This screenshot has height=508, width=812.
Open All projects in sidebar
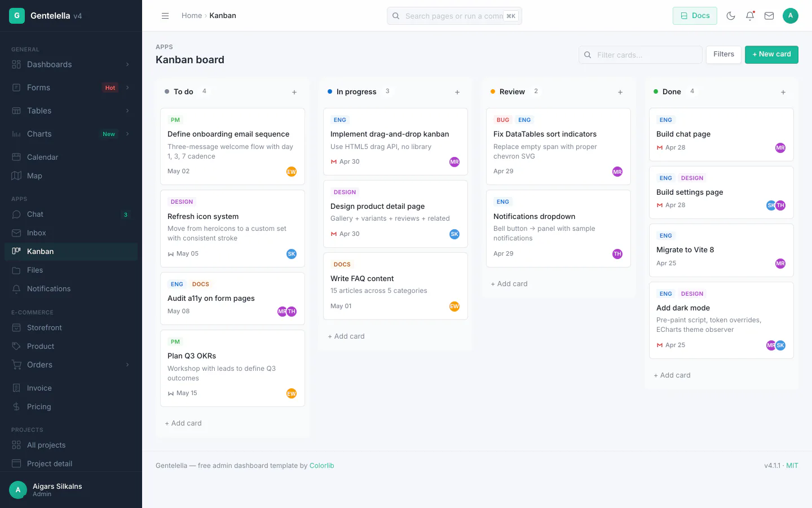71,445
